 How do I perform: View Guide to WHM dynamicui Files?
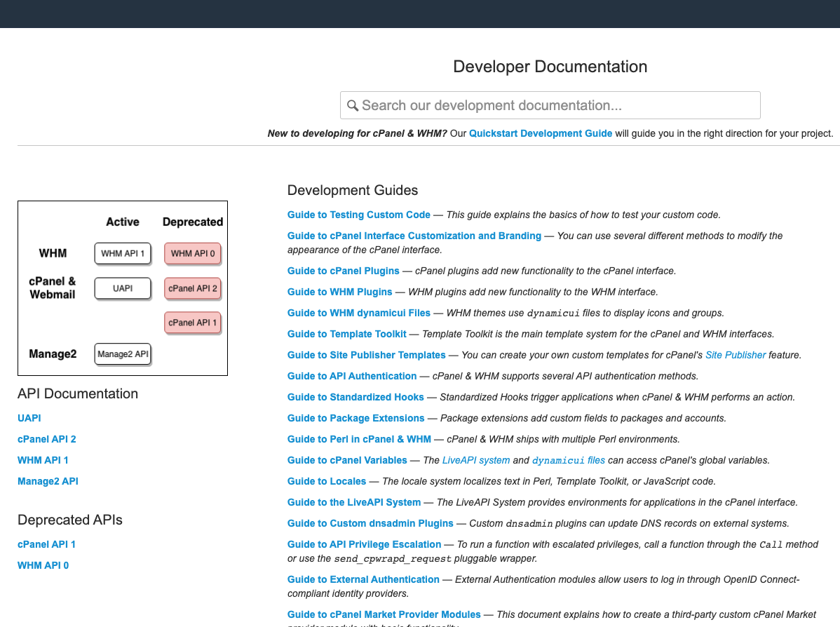point(358,313)
